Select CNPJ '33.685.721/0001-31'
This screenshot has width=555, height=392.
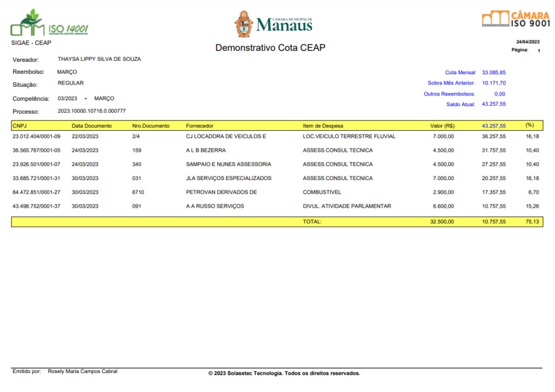point(36,178)
